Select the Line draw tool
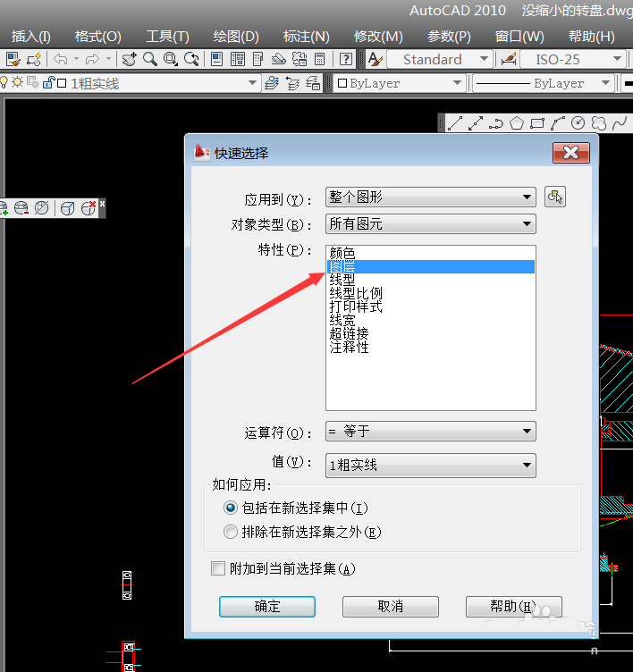Viewport: 633px width, 672px height. click(x=454, y=123)
